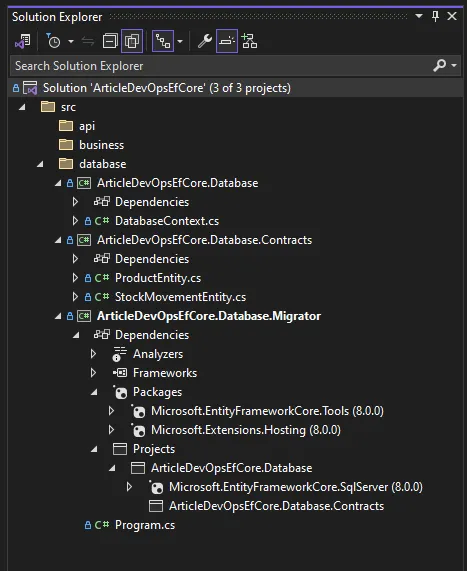Image resolution: width=467 pixels, height=571 pixels.
Task: Click the Properties wrench icon
Action: 205,41
